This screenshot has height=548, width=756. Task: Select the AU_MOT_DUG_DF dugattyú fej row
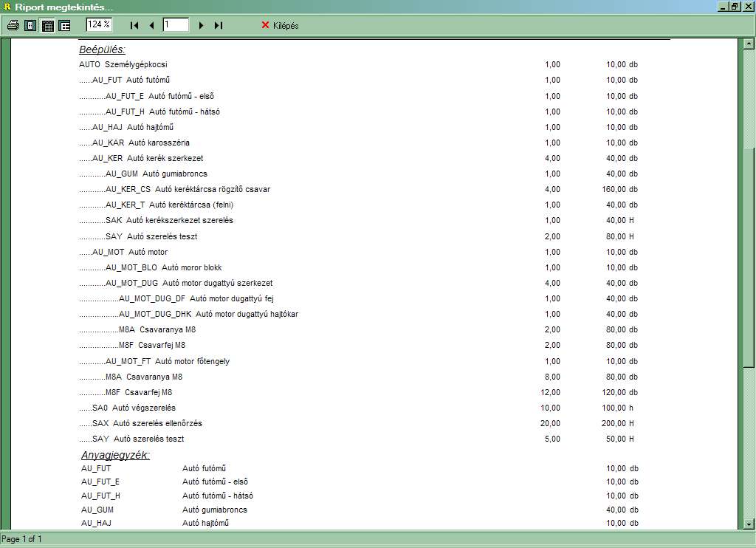coord(359,298)
